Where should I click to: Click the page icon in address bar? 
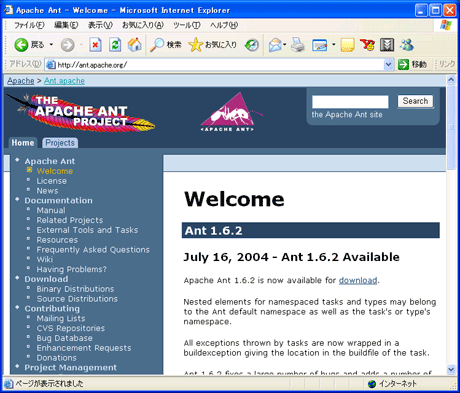(x=51, y=64)
